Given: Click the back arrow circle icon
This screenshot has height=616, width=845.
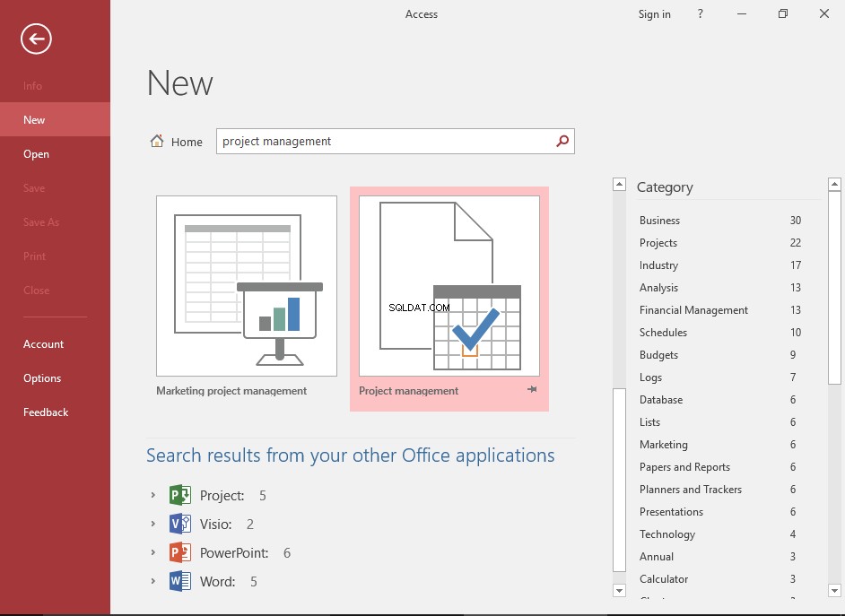Looking at the screenshot, I should [36, 39].
